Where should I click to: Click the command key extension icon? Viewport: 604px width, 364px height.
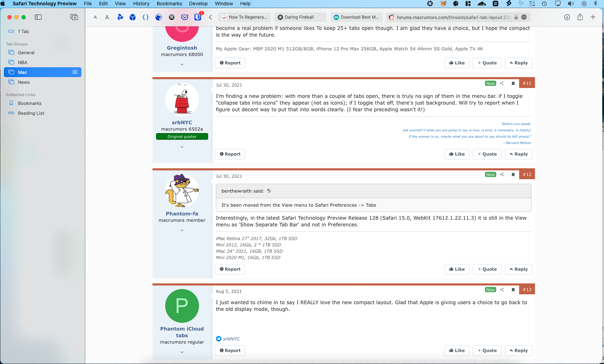(172, 17)
